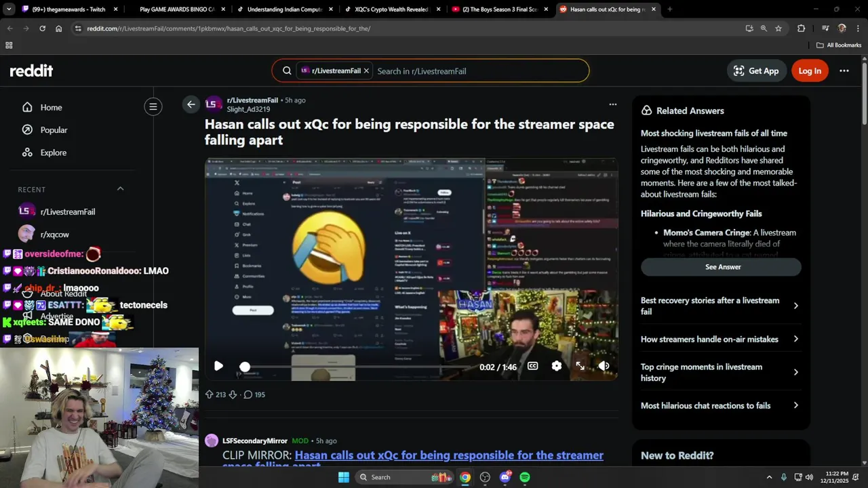This screenshot has height=488, width=868.
Task: Open the Momo's Camera Cringe answer
Action: pos(707,232)
